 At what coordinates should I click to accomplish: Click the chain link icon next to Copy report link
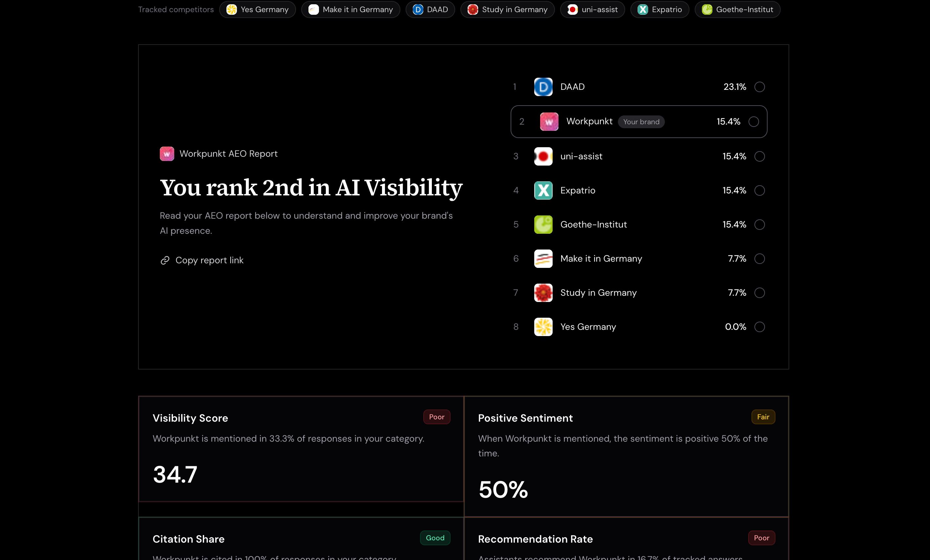click(165, 260)
